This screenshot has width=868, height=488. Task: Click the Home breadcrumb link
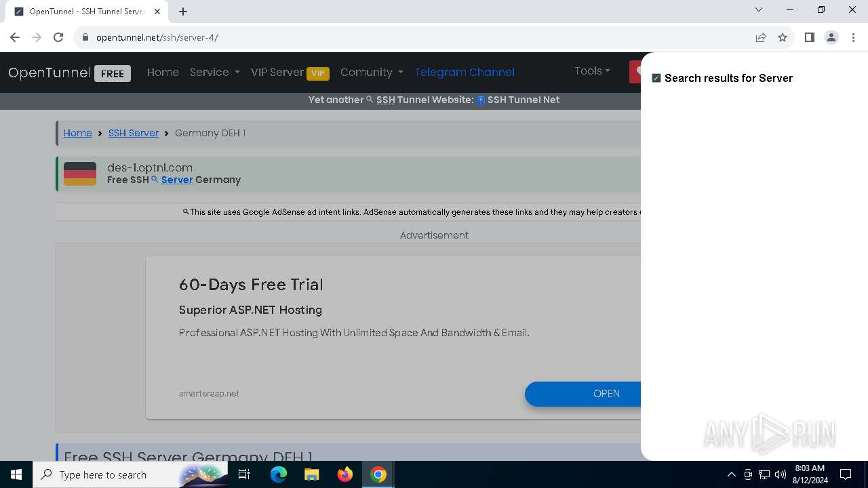[x=77, y=133]
